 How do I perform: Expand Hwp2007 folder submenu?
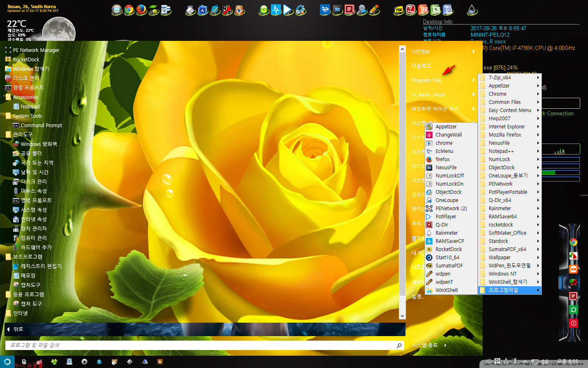[x=510, y=119]
